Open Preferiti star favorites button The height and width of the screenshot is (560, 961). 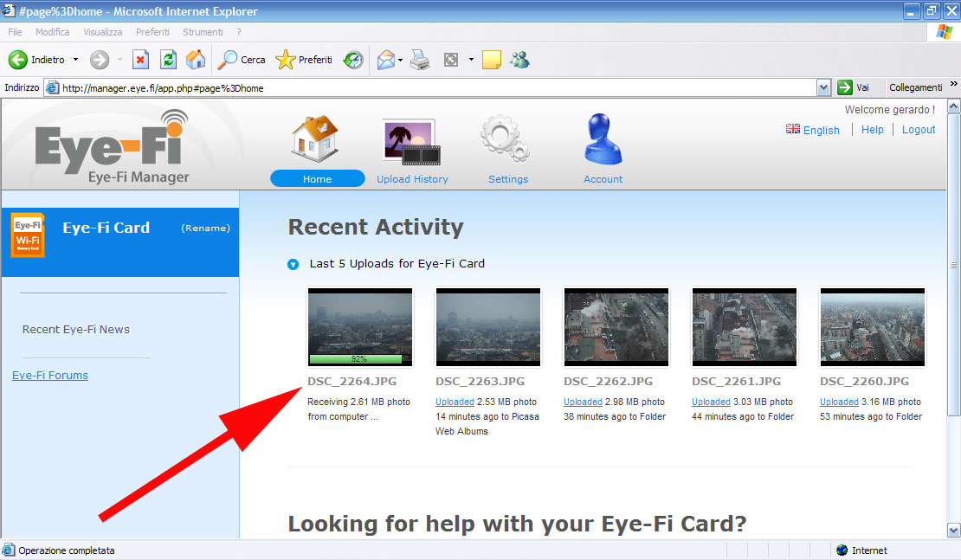(303, 60)
